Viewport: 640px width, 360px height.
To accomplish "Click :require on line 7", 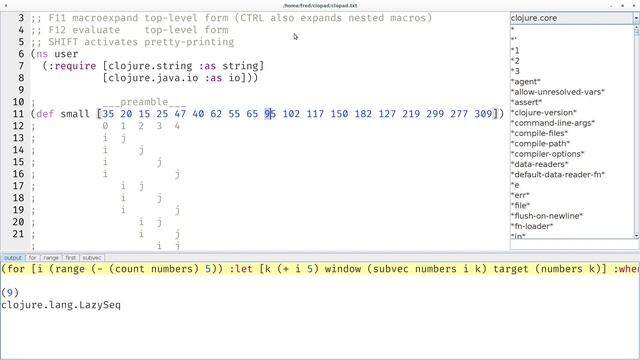I will tap(72, 66).
